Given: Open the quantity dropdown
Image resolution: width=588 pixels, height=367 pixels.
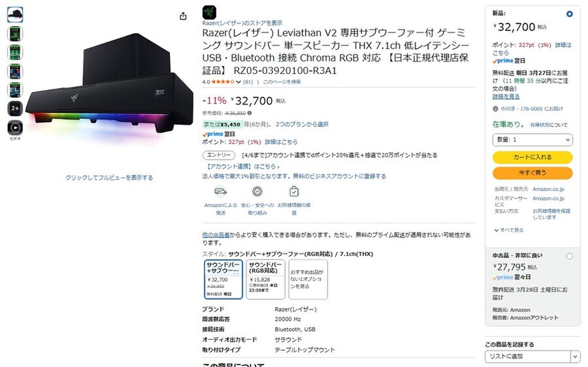Looking at the screenshot, I should click(532, 140).
